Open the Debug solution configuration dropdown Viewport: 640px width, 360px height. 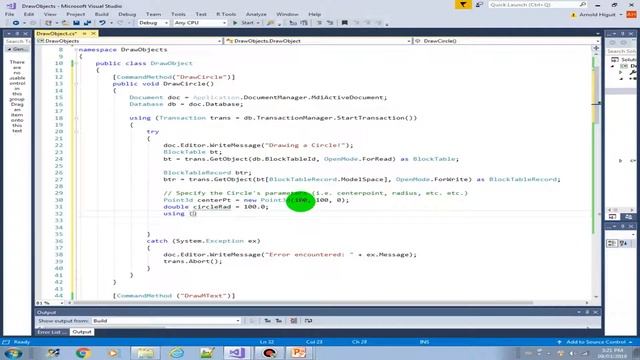tap(153, 23)
